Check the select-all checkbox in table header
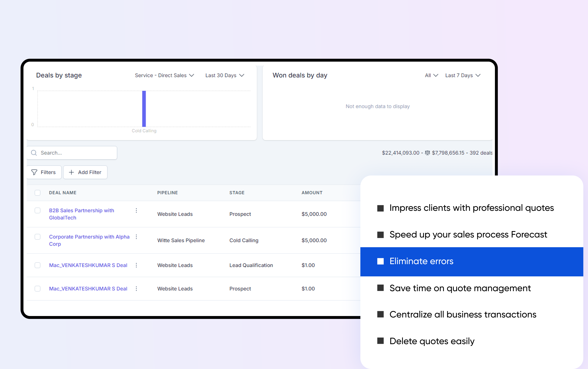Screen dimensions: 588x369 coord(37,193)
